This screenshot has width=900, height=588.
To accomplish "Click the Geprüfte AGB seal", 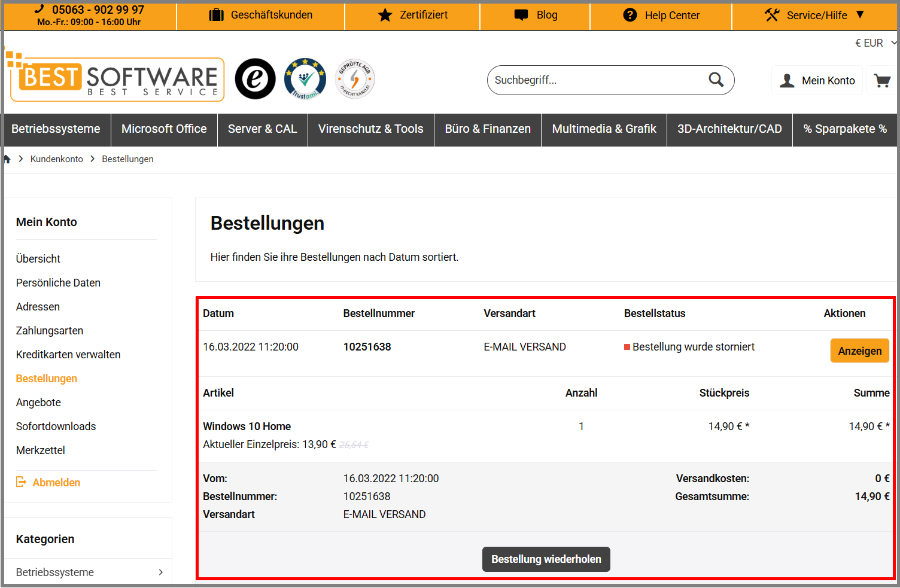I will click(355, 78).
